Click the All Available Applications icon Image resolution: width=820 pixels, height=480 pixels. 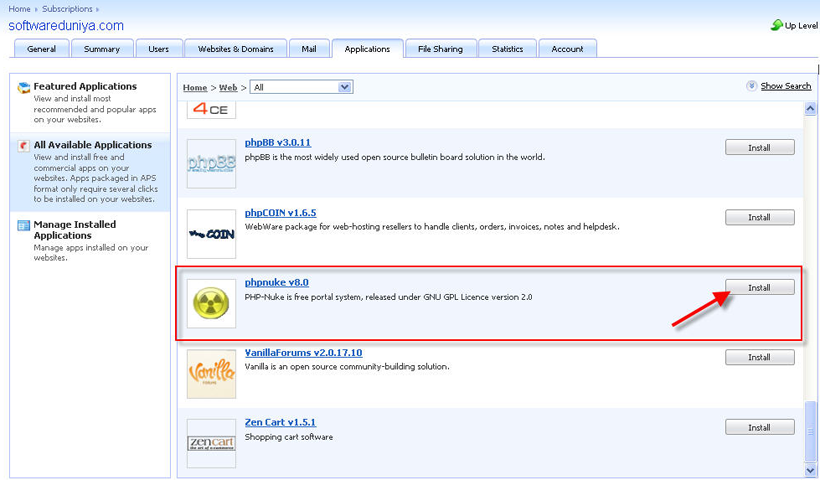24,145
